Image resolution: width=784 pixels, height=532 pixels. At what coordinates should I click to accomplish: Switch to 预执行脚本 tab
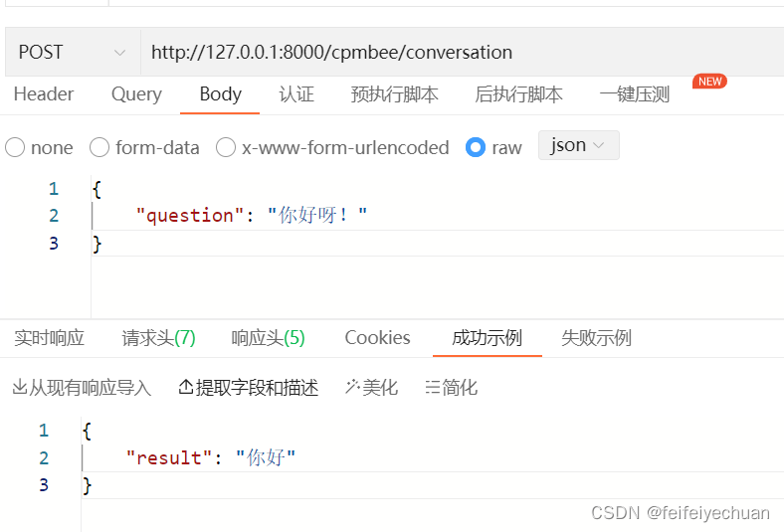(395, 94)
